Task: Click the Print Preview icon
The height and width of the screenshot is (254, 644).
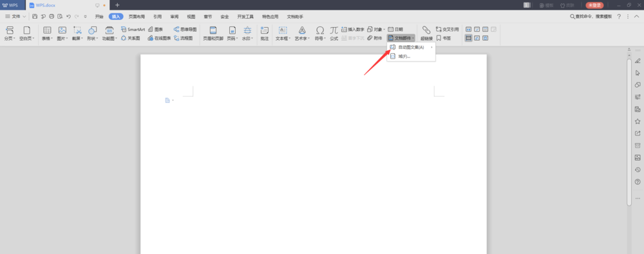Action: click(x=60, y=17)
